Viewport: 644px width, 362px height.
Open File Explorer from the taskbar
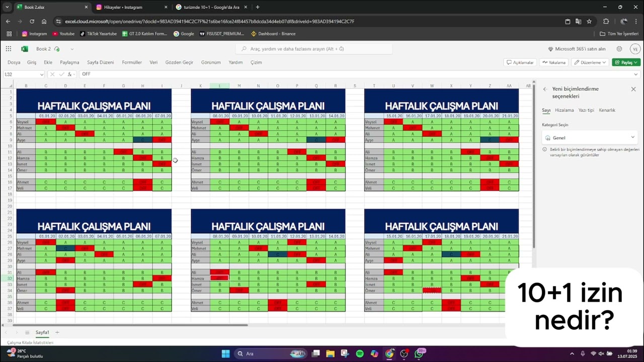(x=330, y=353)
